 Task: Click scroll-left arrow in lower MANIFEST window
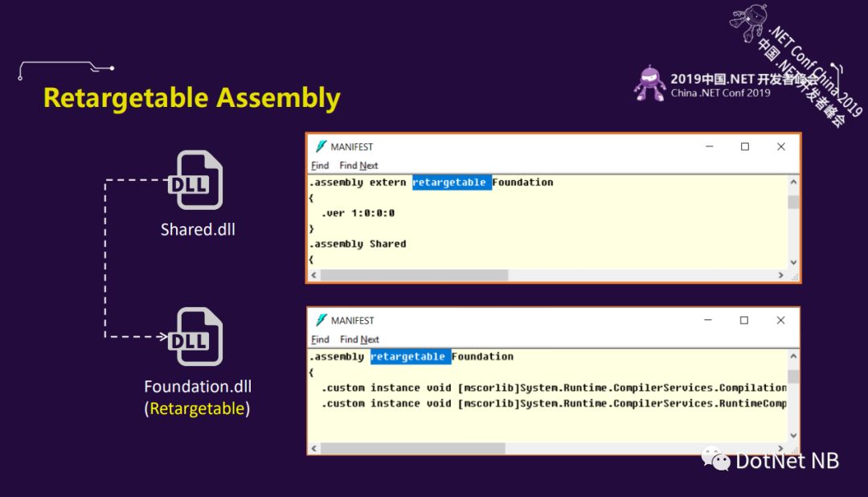[314, 448]
